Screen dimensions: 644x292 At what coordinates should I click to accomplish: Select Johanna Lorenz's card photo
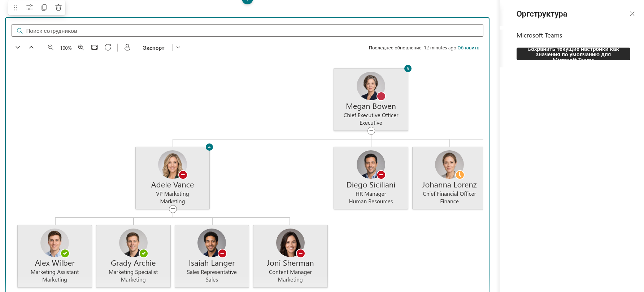click(x=449, y=164)
